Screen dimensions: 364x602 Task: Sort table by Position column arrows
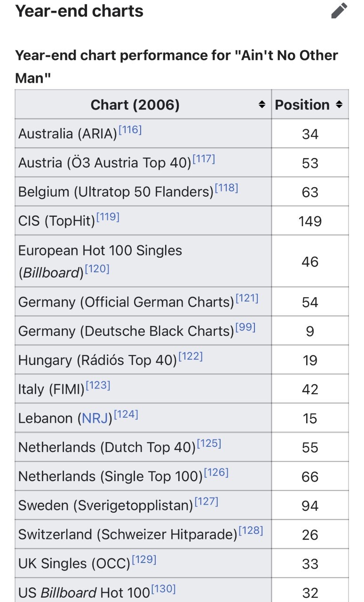[339, 105]
